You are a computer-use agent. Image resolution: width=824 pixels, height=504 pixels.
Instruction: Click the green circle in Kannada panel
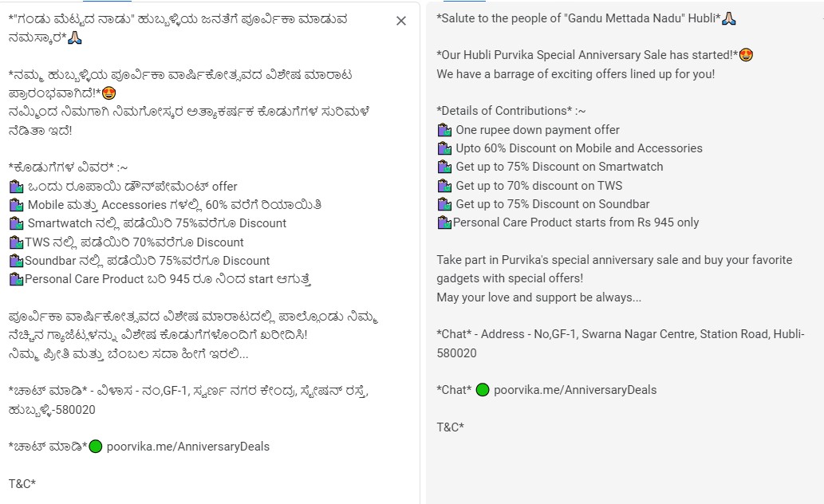(x=96, y=447)
